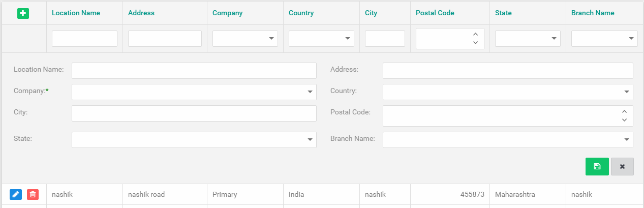Open the Country dropdown in the form
644x208 pixels.
coord(507,92)
